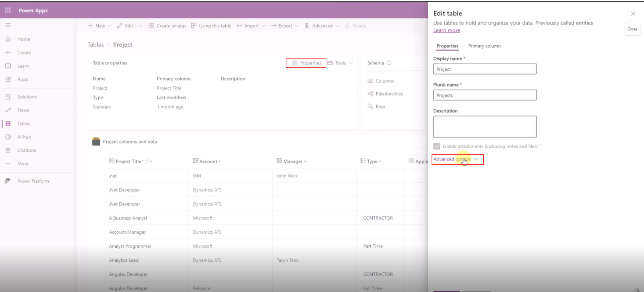644x292 pixels.
Task: Click the Display name input field
Action: point(485,69)
